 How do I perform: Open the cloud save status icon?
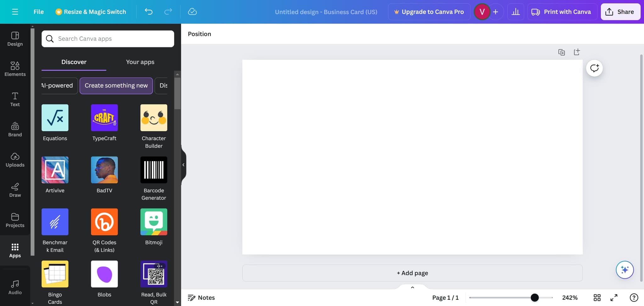point(192,12)
